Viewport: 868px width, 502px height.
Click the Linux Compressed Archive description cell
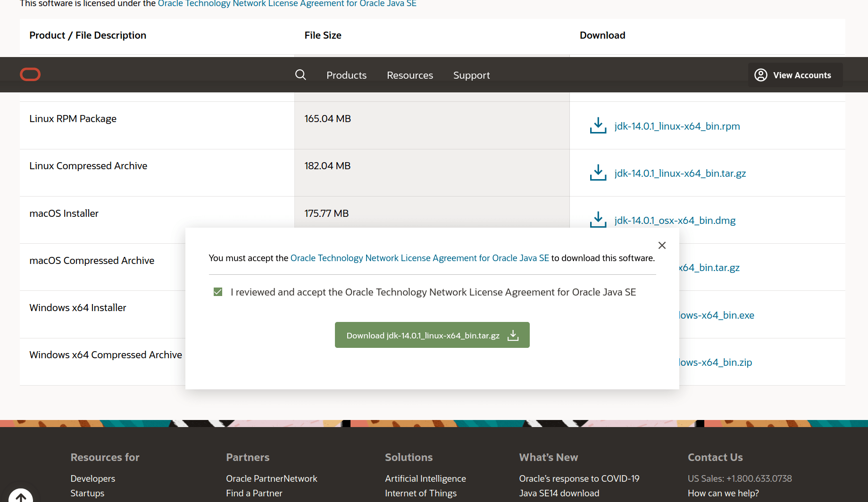157,173
